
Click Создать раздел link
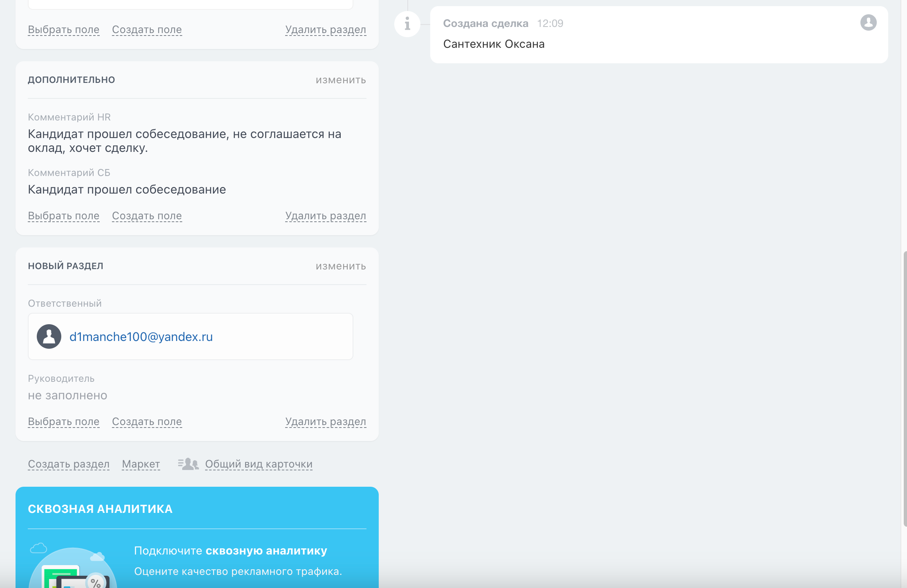click(x=69, y=464)
